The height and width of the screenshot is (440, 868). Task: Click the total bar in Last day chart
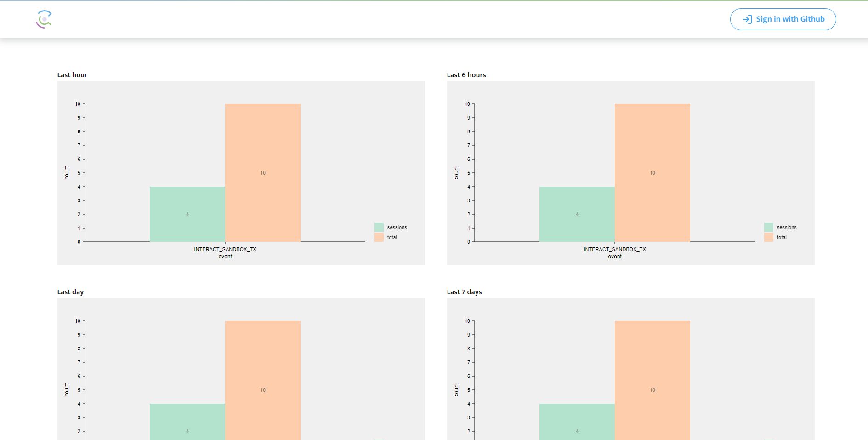263,381
